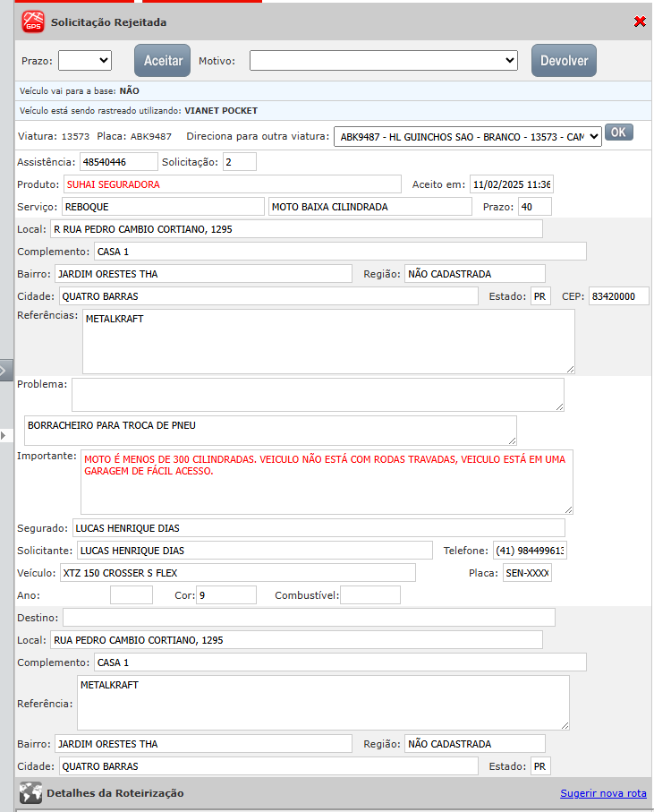Open the Prazo dropdown
The height and width of the screenshot is (812, 654).
click(85, 61)
